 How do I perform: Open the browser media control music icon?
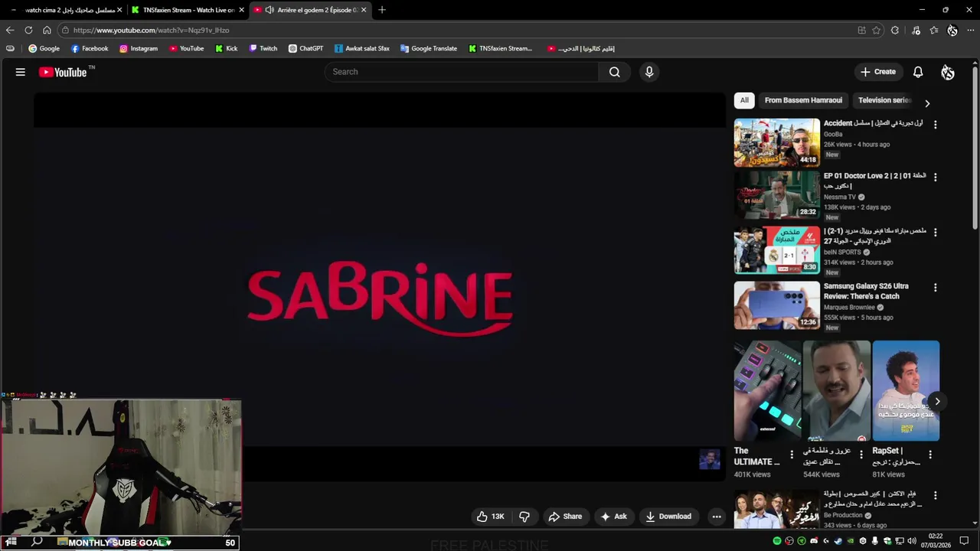pyautogui.click(x=916, y=30)
